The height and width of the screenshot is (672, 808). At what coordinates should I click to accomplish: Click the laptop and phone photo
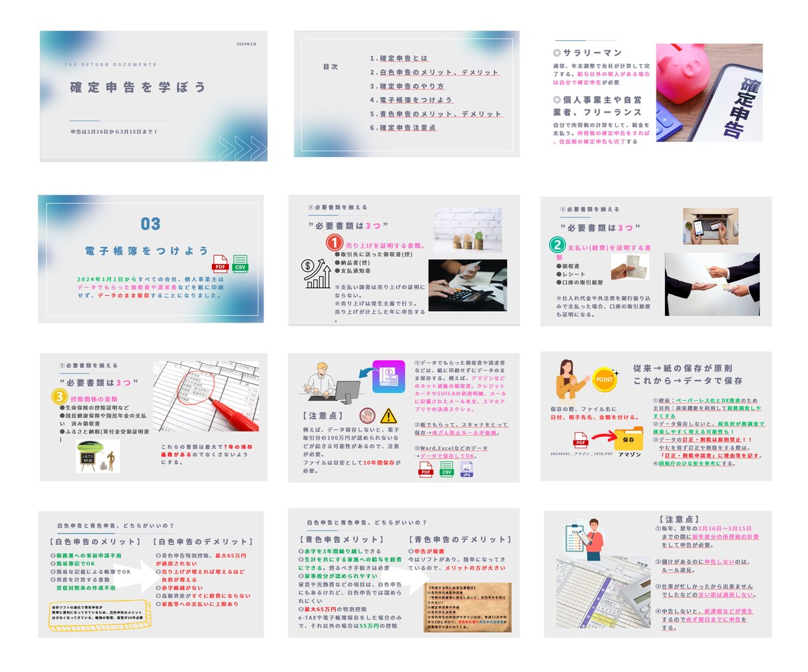click(711, 226)
